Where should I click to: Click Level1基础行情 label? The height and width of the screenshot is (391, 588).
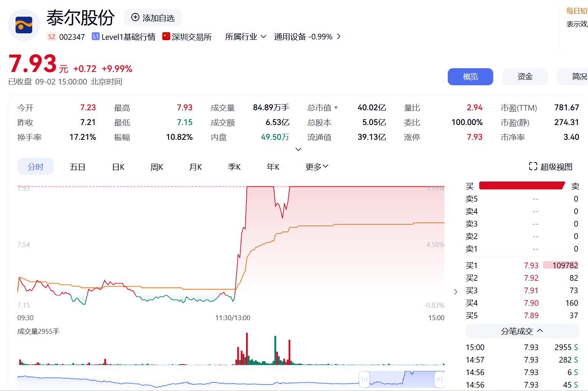(x=129, y=37)
